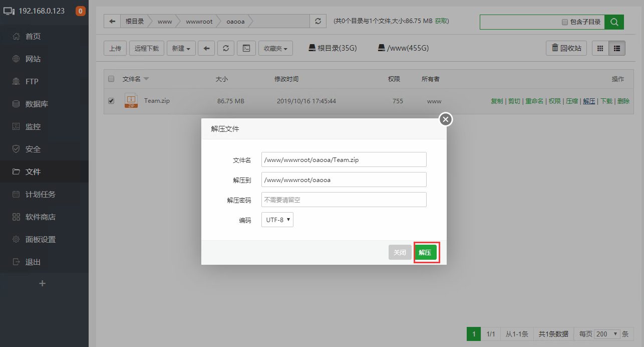Click 删除 link for Team.zip
The height and width of the screenshot is (347, 644).
tap(623, 101)
